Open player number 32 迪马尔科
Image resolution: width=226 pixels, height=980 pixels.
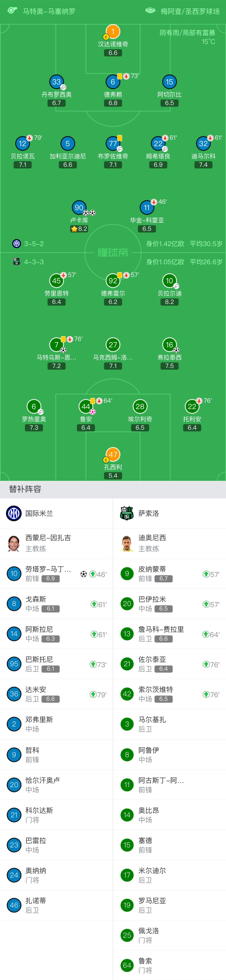[x=204, y=143]
